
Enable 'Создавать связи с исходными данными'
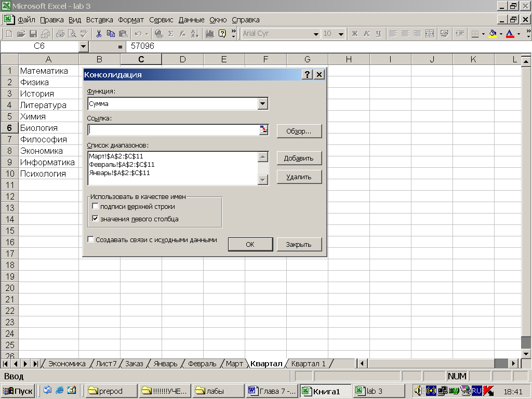[90, 240]
